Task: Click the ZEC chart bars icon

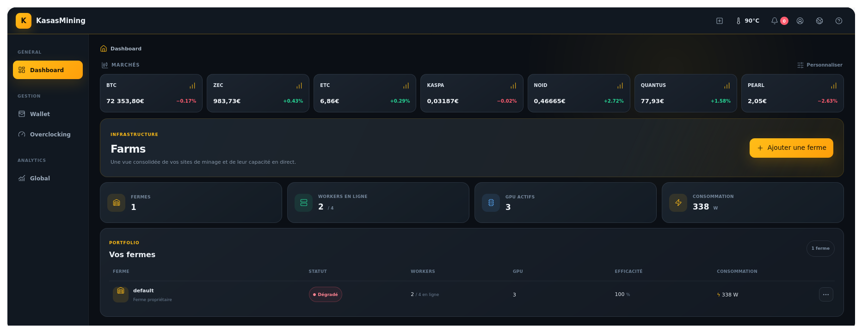Action: 299,86
